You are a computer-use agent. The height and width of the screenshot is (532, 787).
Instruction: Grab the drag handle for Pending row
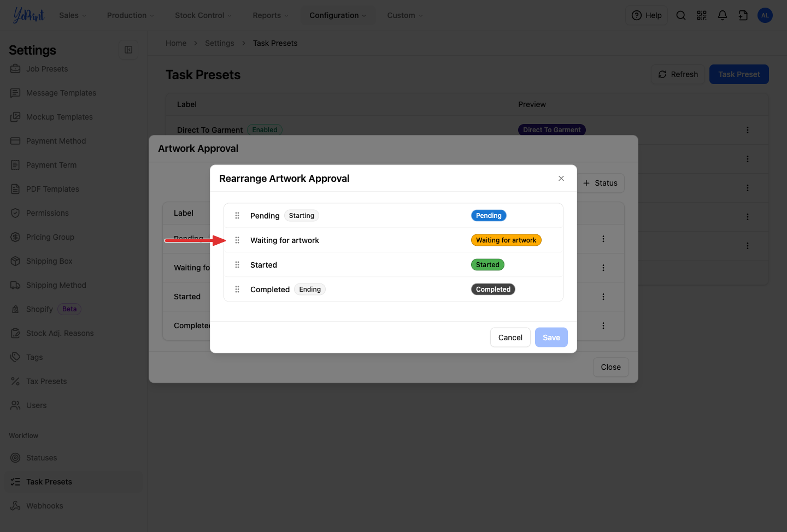coord(237,216)
